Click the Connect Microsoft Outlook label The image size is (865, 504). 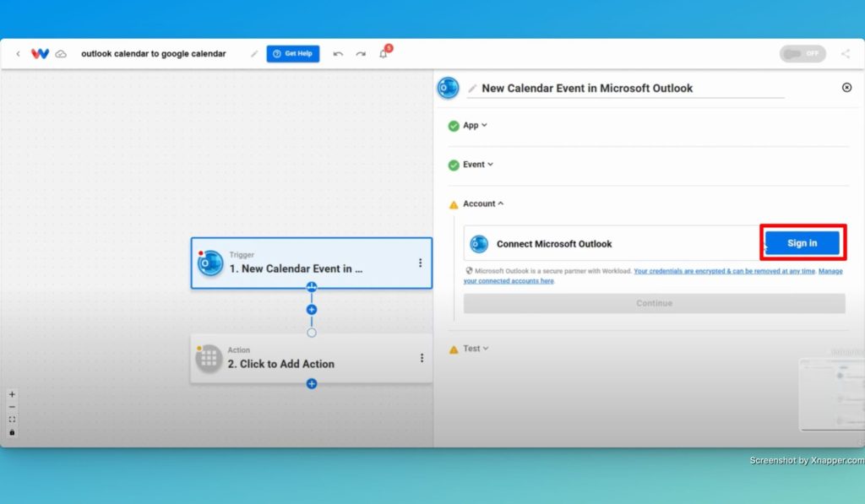(554, 244)
